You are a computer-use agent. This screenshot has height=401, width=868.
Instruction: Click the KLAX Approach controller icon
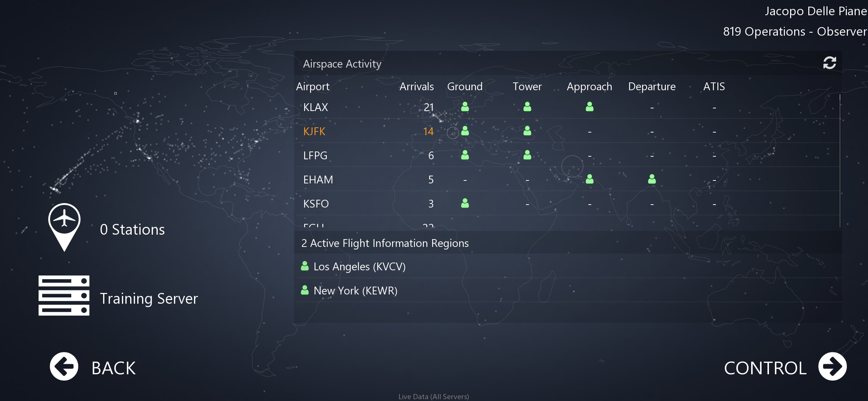pyautogui.click(x=589, y=107)
